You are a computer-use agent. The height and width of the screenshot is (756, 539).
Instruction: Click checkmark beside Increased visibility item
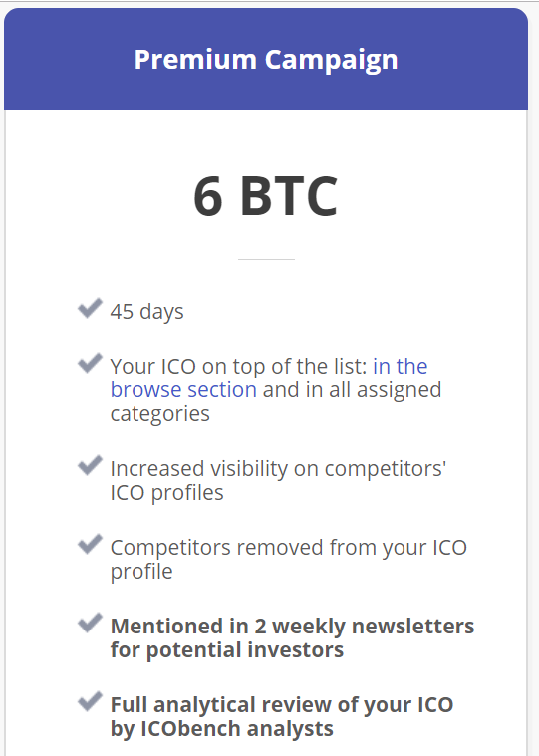(90, 465)
